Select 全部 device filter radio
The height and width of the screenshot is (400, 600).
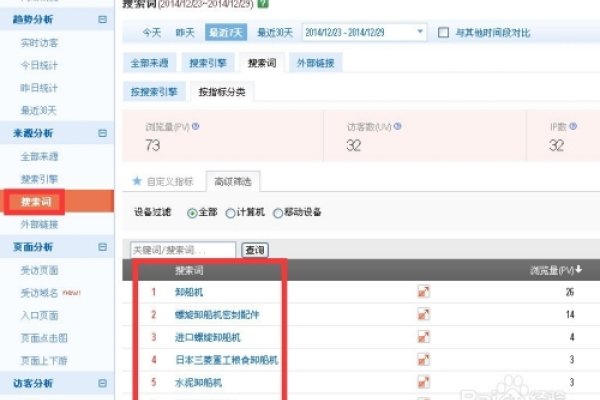tap(192, 213)
